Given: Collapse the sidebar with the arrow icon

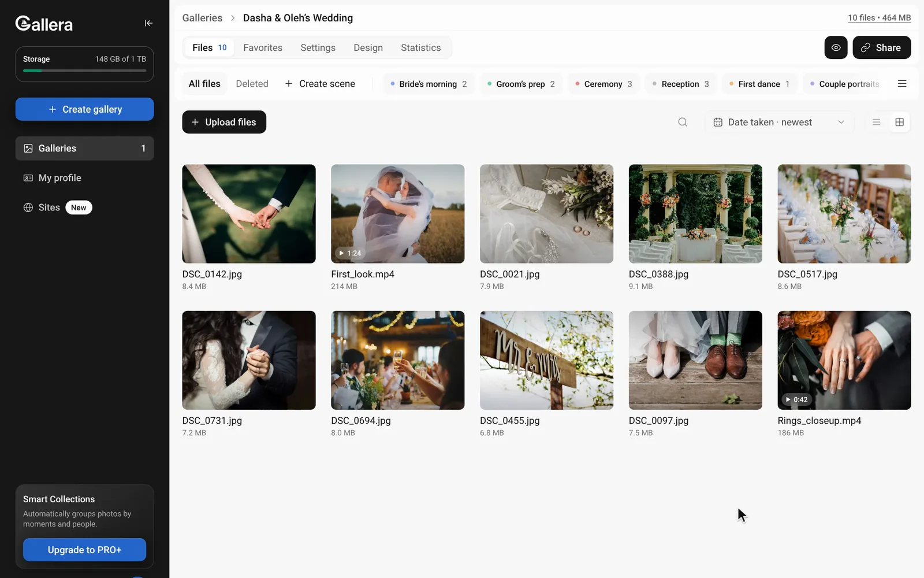Looking at the screenshot, I should click(148, 23).
